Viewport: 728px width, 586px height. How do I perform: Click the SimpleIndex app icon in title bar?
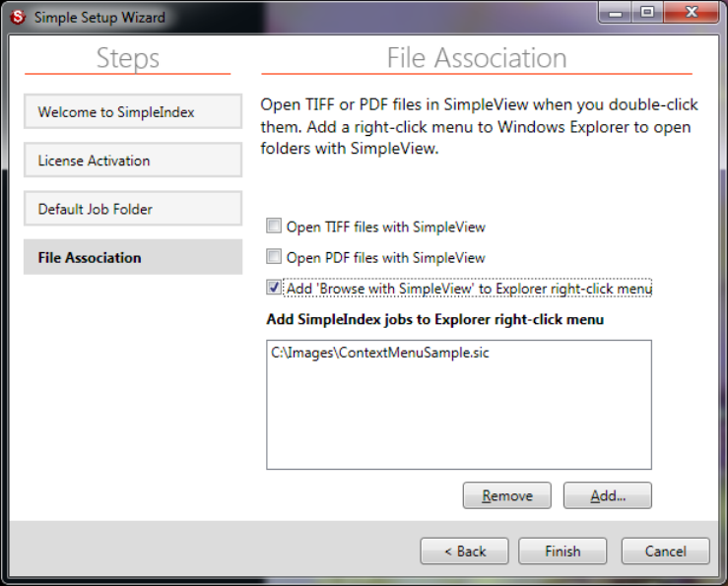click(18, 17)
